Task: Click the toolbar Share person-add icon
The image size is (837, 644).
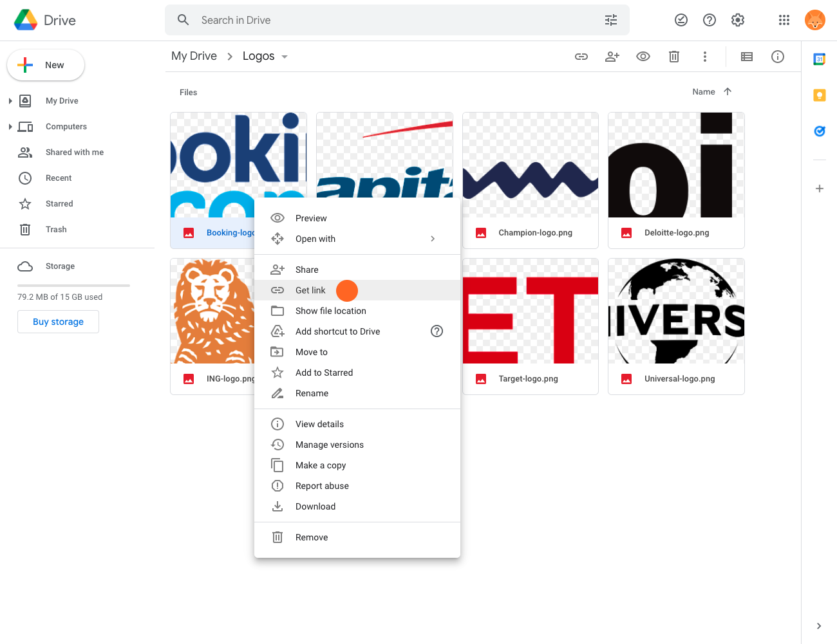Action: tap(612, 57)
